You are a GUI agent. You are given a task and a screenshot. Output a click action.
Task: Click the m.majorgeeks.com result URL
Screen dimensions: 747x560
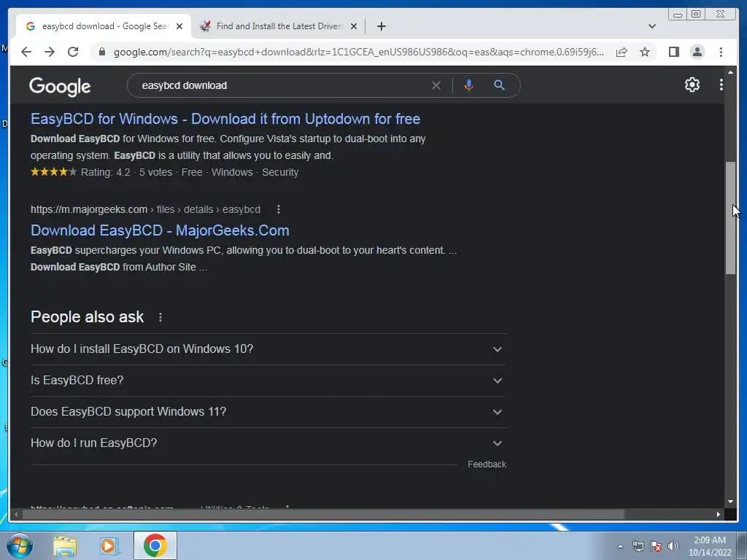[x=145, y=209]
